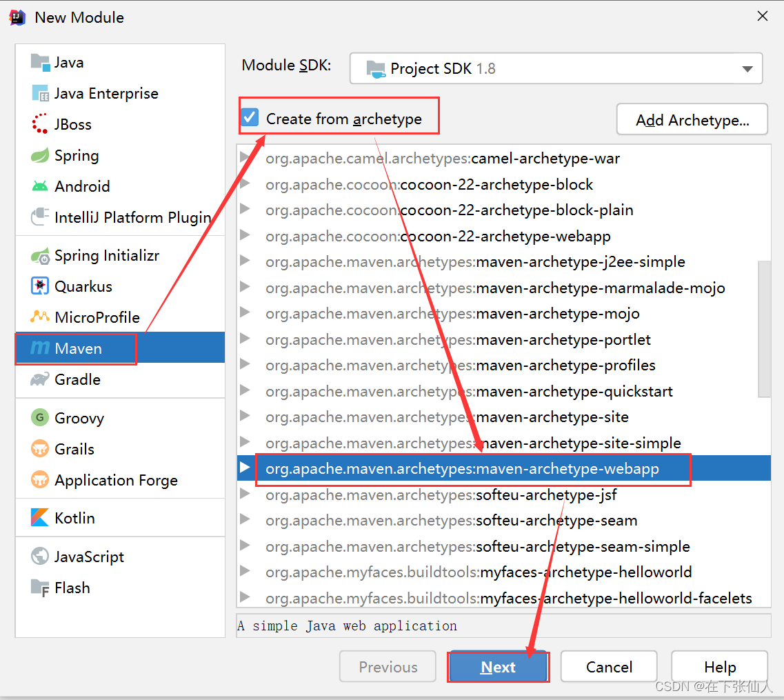Screen dimensions: 784x700
Task: Click the archetype list vertical scrollbar
Action: [764, 328]
